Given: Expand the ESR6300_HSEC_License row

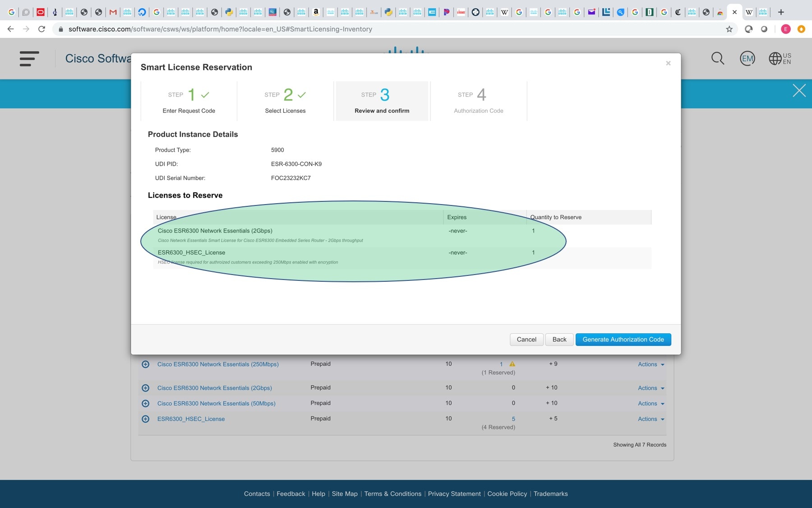Looking at the screenshot, I should [x=145, y=419].
